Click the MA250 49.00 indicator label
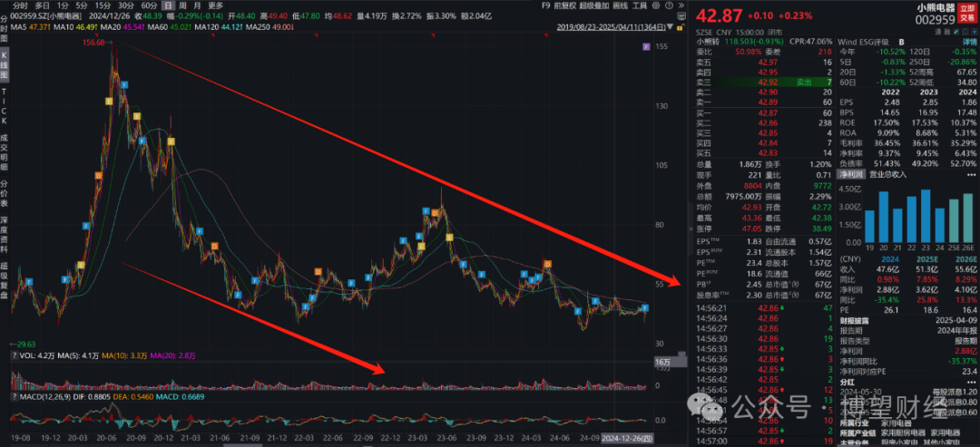 (269, 28)
